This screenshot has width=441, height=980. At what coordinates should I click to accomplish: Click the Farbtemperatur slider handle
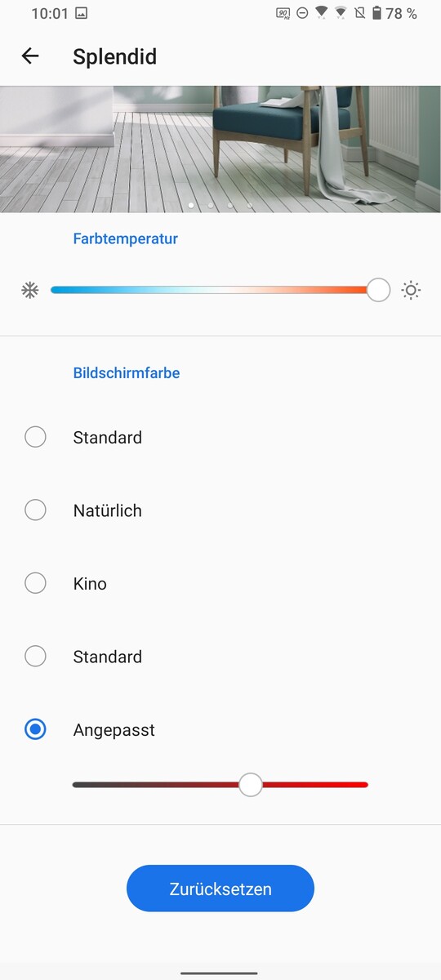(378, 289)
